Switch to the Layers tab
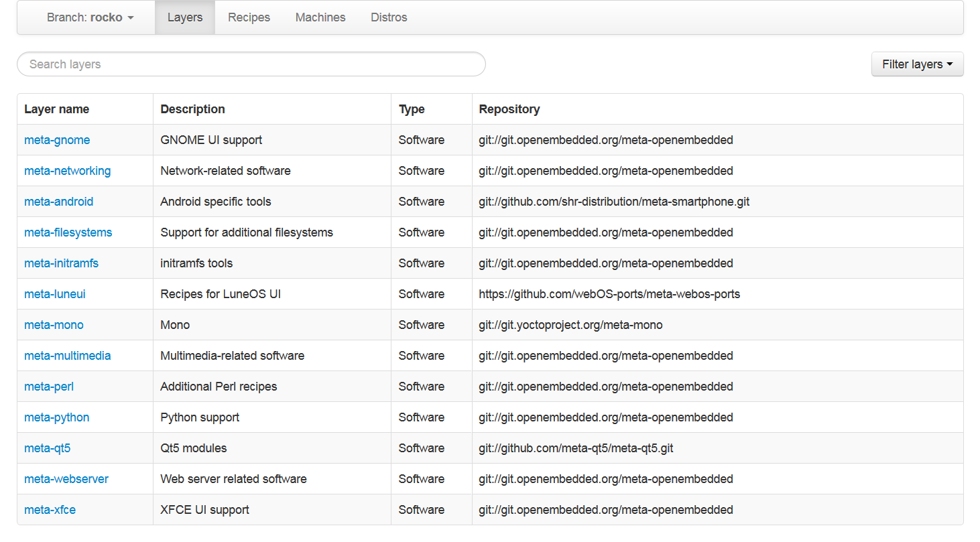The width and height of the screenshot is (980, 542). [185, 17]
